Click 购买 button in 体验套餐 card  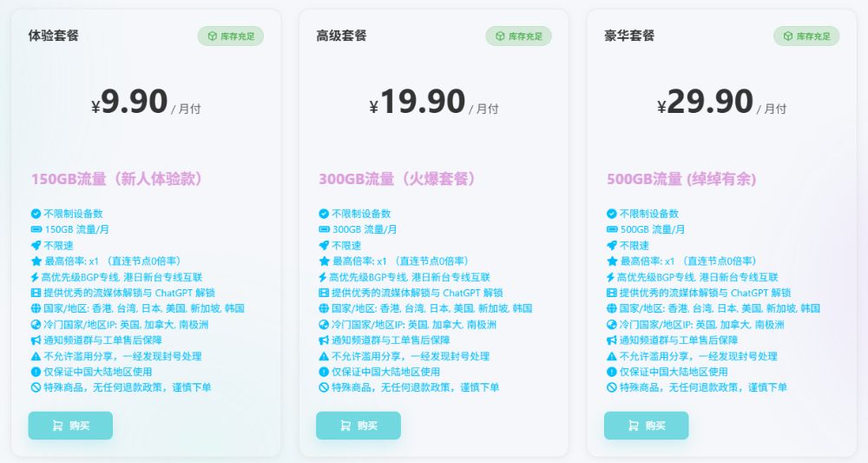click(x=70, y=426)
